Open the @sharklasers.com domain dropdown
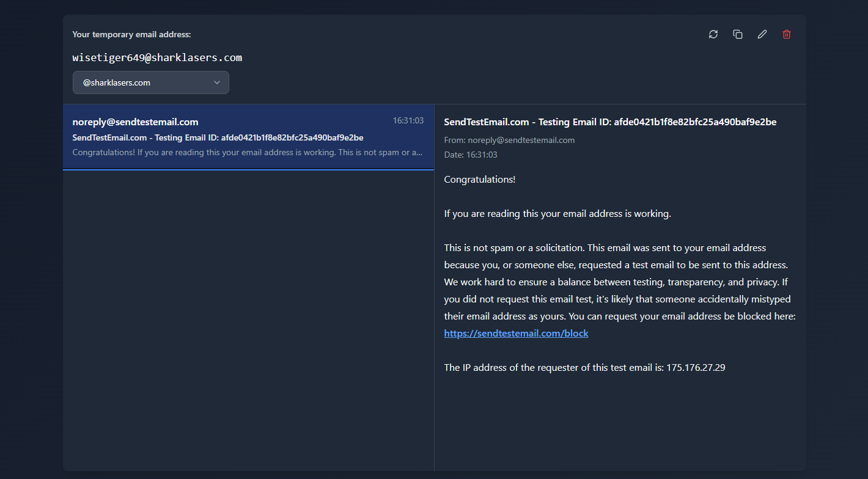 point(151,82)
